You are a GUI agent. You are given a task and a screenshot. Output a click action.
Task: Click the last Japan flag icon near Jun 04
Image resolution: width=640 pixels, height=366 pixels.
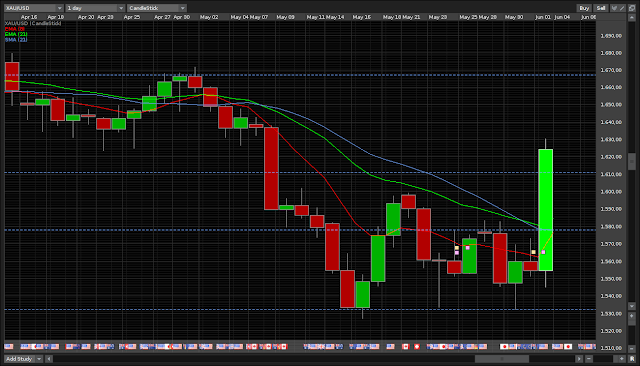point(568,346)
